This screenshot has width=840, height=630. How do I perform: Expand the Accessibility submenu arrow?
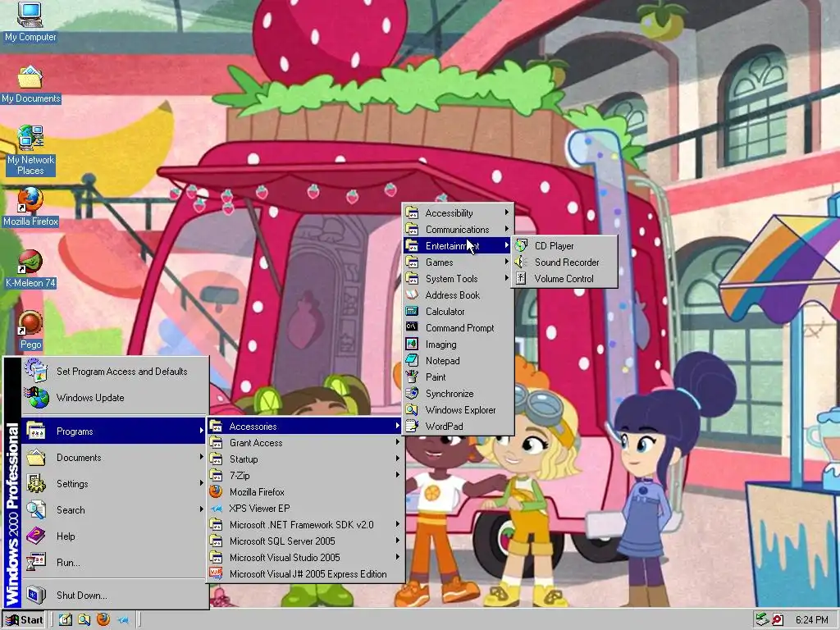506,212
